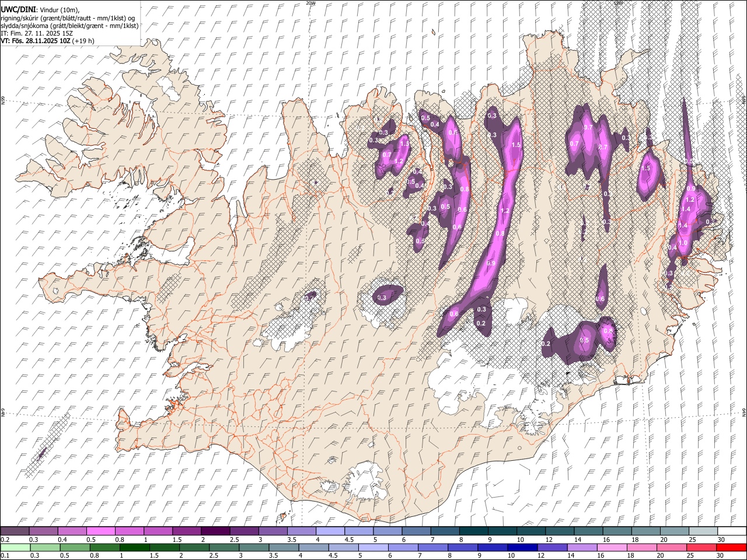Pick the rain legend swatch starting at 0.5

(x=75, y=547)
